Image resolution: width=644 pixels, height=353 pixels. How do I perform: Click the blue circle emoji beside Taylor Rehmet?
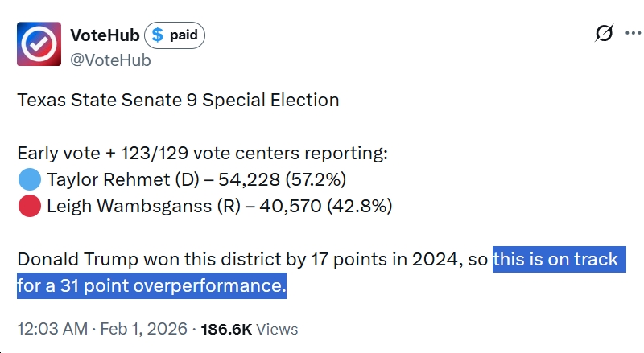coord(29,179)
